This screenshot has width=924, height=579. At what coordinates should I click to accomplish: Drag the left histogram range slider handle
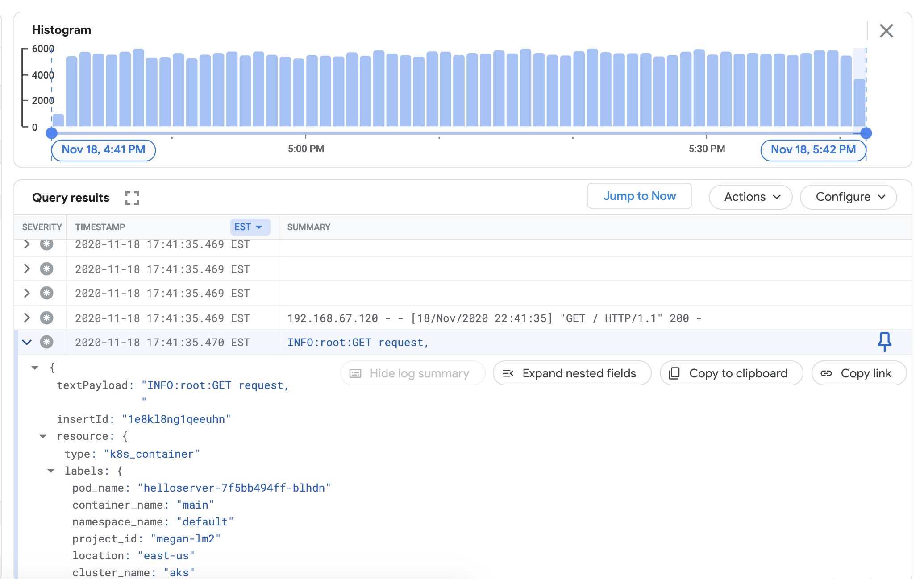(51, 133)
